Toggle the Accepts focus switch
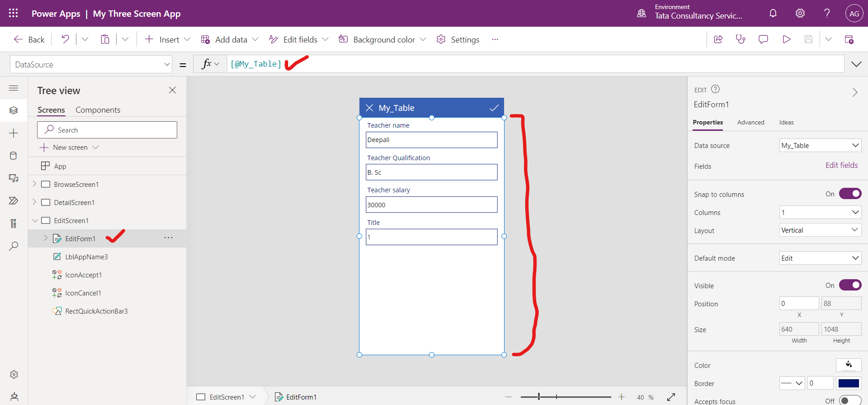868x405 pixels. click(x=850, y=400)
